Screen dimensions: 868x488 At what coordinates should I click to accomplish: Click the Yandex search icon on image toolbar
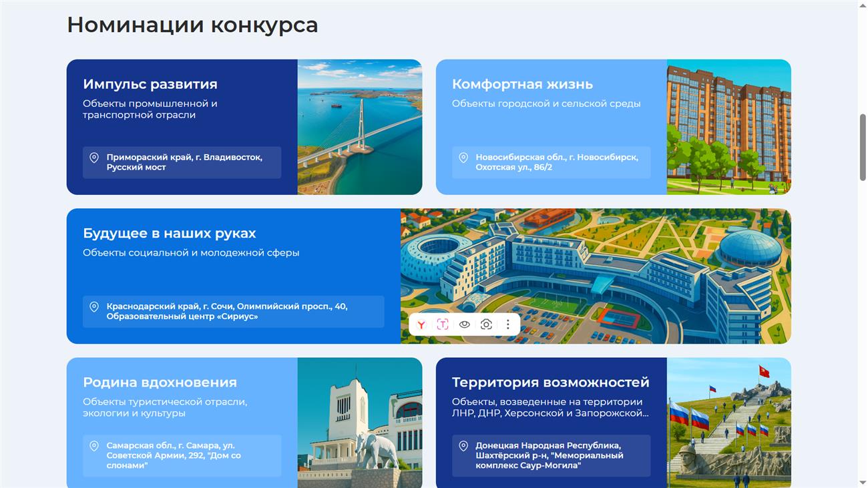(421, 324)
